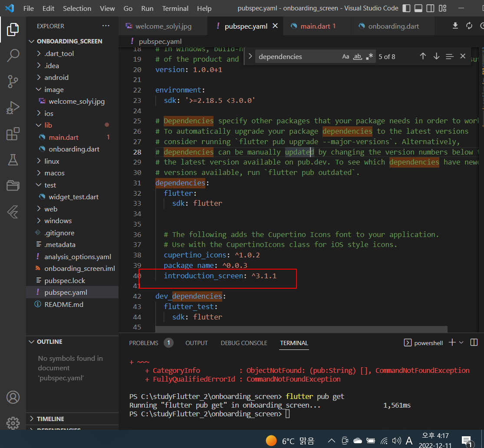This screenshot has width=484, height=448.
Task: Toggle the primary sidebar layout icon
Action: (x=407, y=8)
